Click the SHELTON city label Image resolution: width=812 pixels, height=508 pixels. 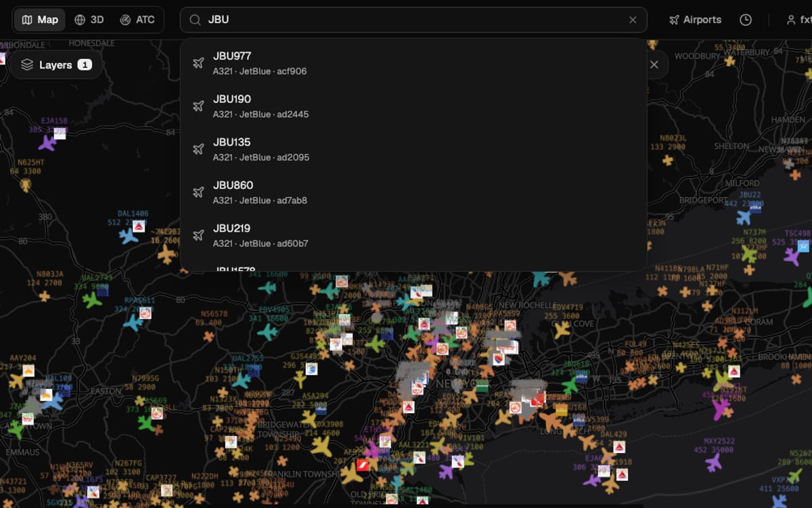(731, 146)
